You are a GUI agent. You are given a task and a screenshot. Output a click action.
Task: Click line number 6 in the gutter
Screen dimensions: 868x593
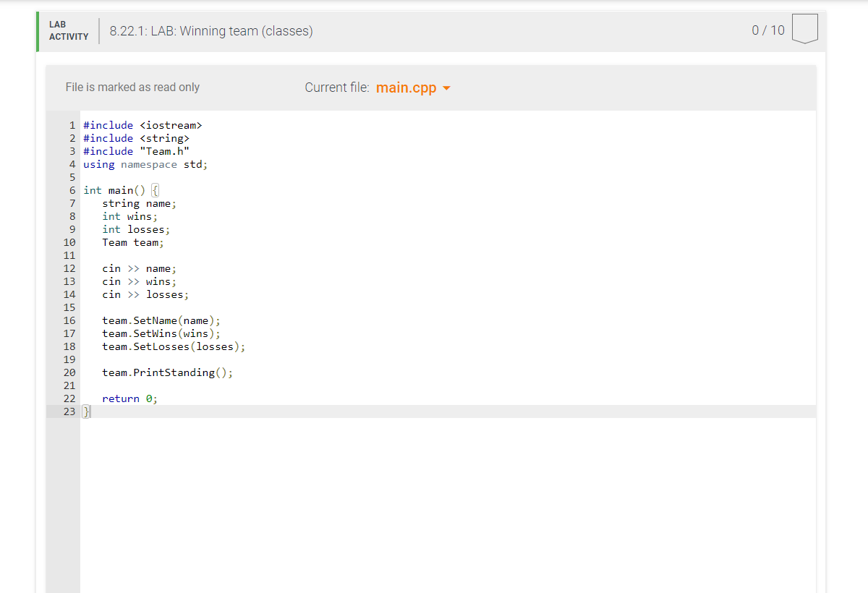coord(72,190)
